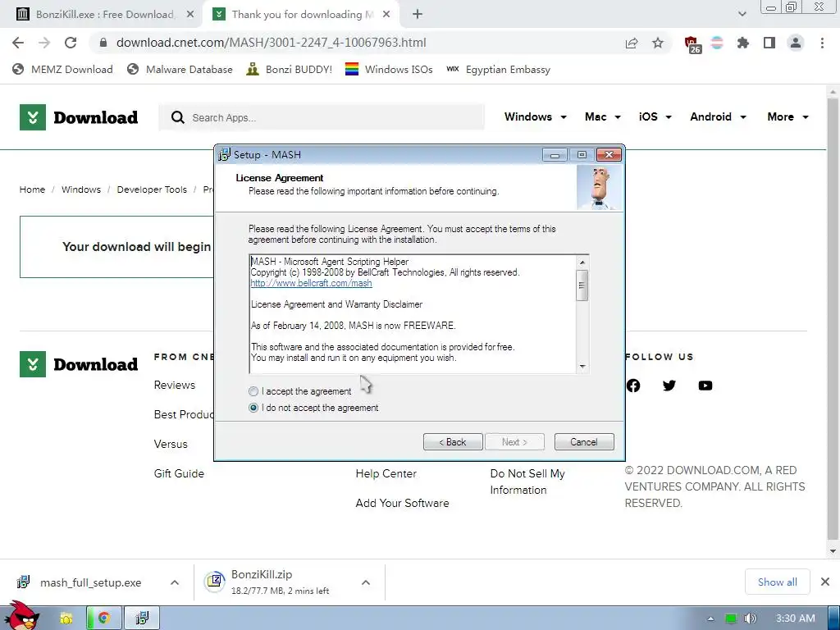Show hidden system tray icons
840x630 pixels.
(x=710, y=619)
